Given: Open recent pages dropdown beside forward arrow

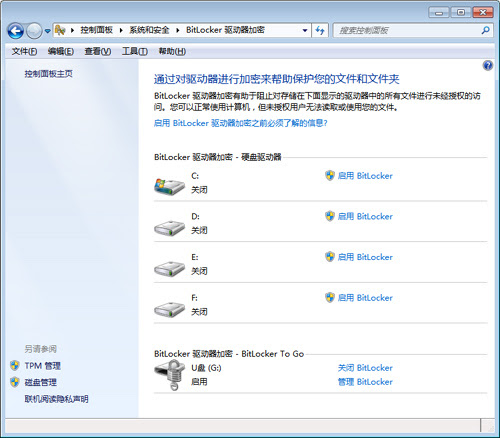Looking at the screenshot, I should tap(48, 31).
